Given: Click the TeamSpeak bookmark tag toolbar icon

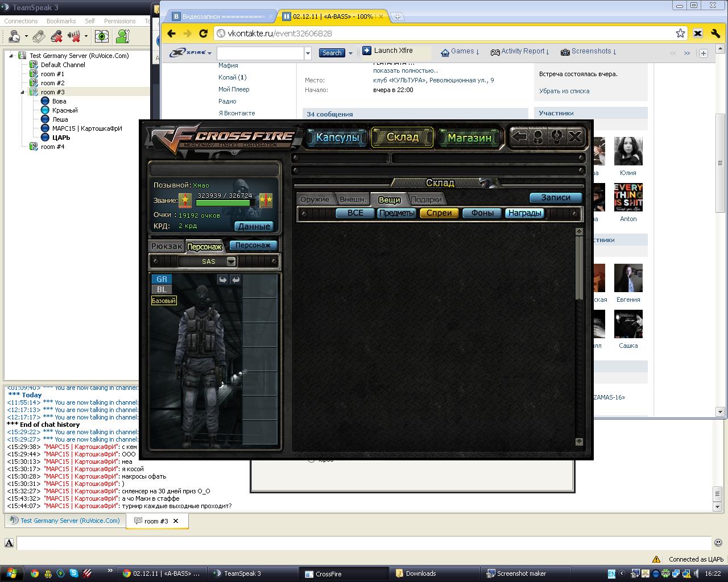Looking at the screenshot, I should (x=39, y=36).
